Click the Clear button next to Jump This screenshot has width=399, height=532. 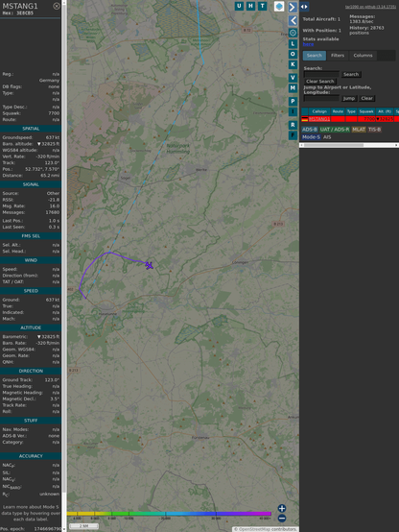[366, 98]
